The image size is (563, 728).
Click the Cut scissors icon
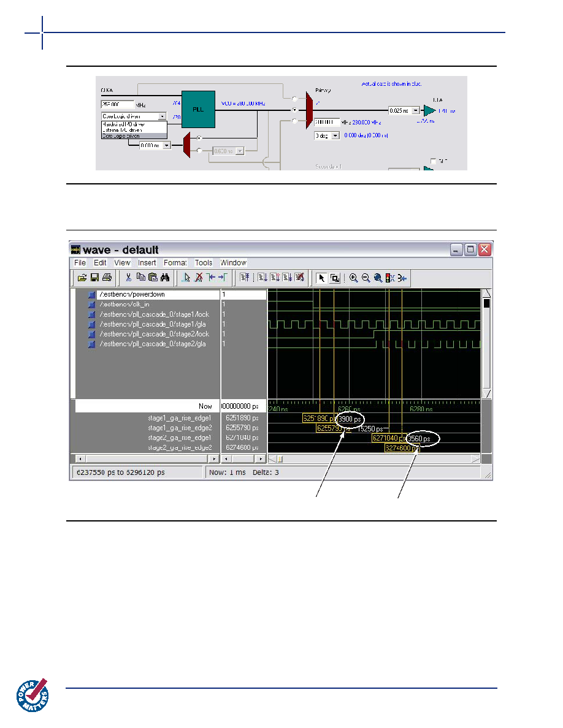129,278
